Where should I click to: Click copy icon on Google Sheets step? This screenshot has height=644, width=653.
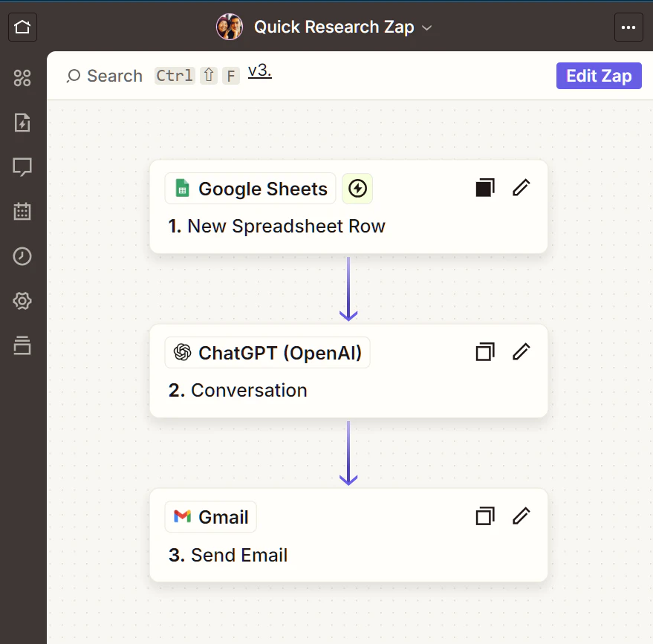(485, 187)
